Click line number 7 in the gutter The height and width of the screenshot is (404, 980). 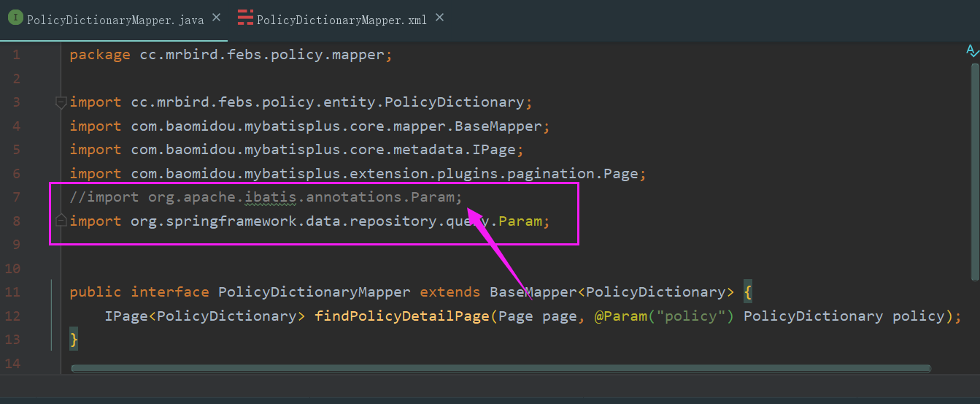pyautogui.click(x=16, y=197)
